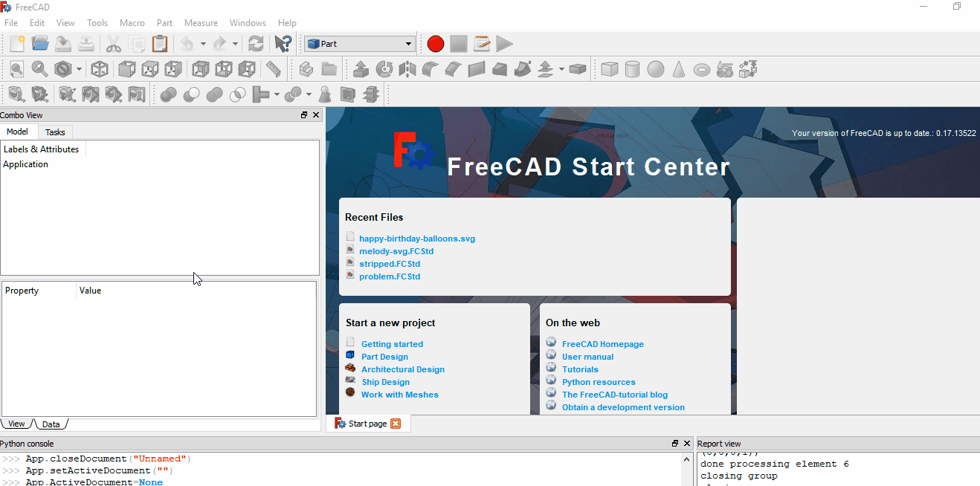Click the Fit All zoom icon
Image resolution: width=980 pixels, height=486 pixels.
[16, 68]
